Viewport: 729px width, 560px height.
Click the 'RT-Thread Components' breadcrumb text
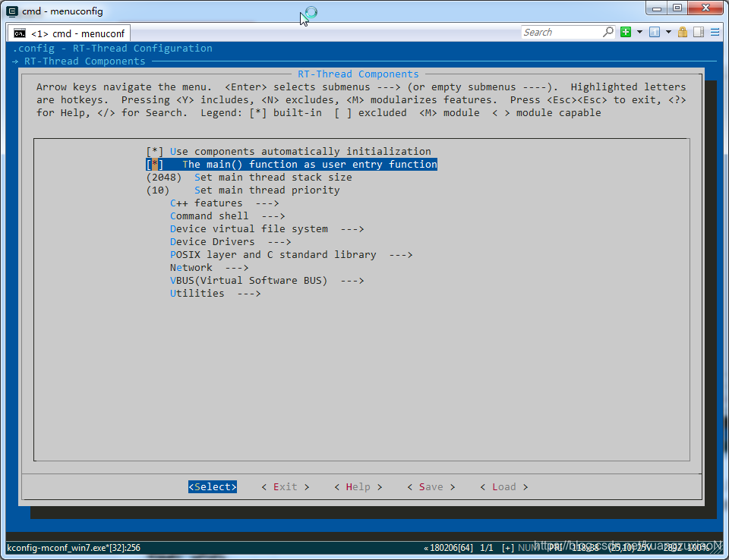[x=84, y=61]
